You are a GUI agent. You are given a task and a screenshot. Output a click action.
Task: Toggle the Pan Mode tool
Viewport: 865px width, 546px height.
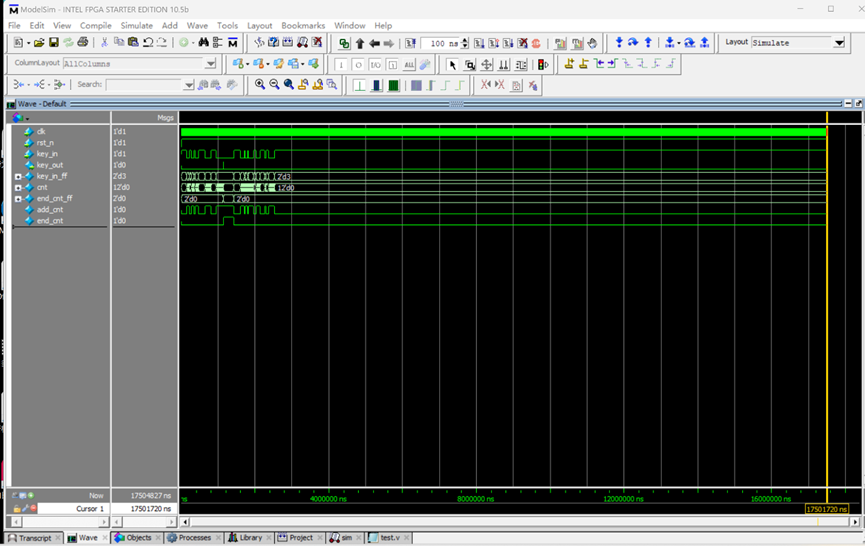pos(487,65)
